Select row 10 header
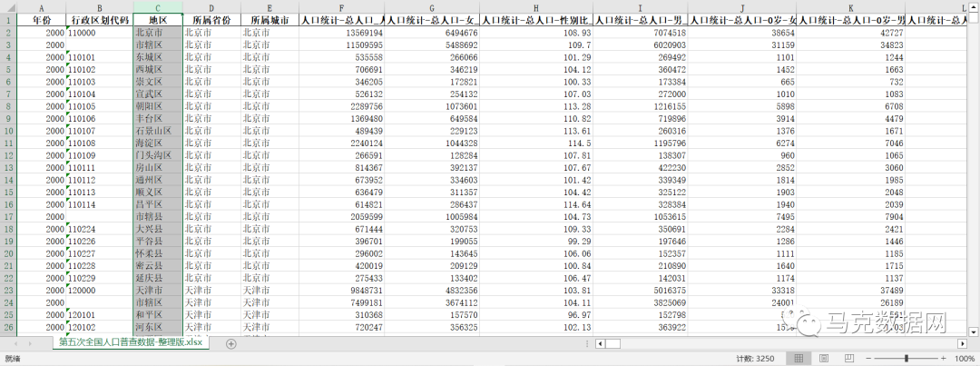This screenshot has width=980, height=366. 8,131
